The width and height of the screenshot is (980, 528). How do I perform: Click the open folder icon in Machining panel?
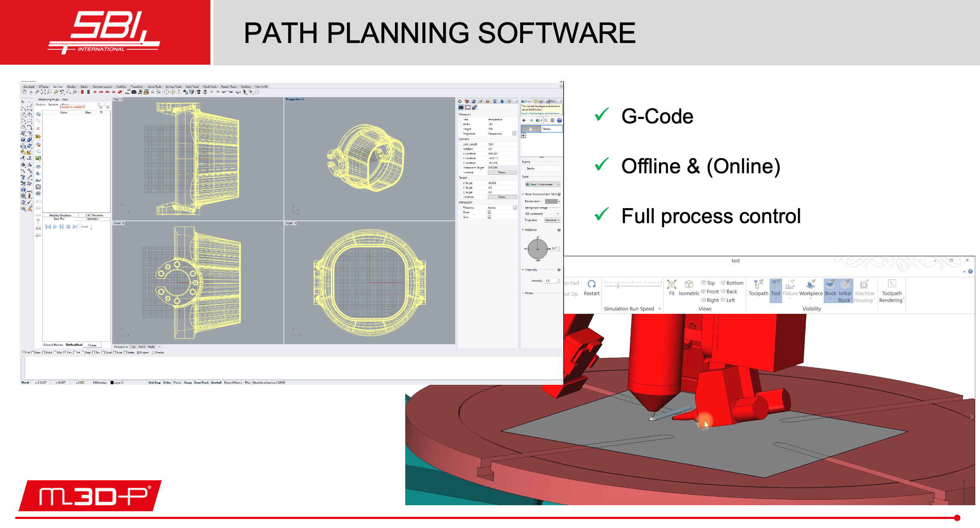(38, 137)
